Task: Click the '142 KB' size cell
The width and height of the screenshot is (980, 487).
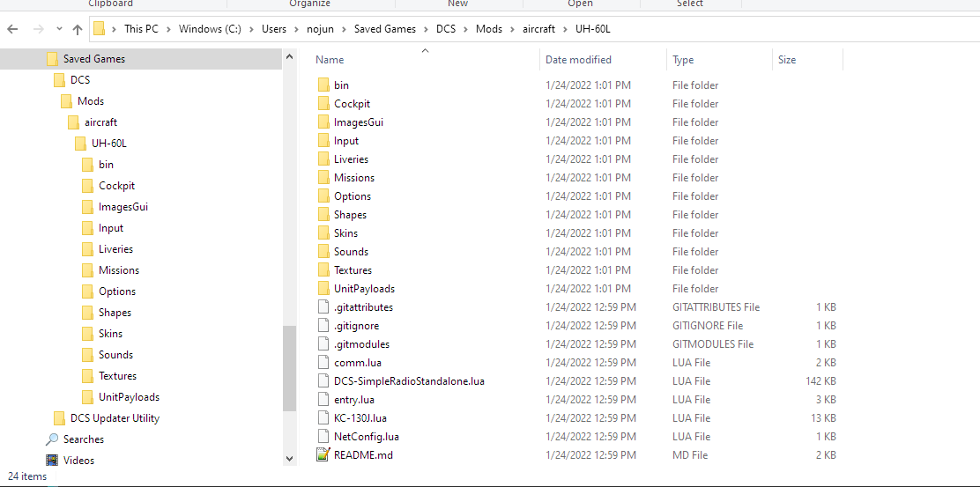Action: [820, 380]
